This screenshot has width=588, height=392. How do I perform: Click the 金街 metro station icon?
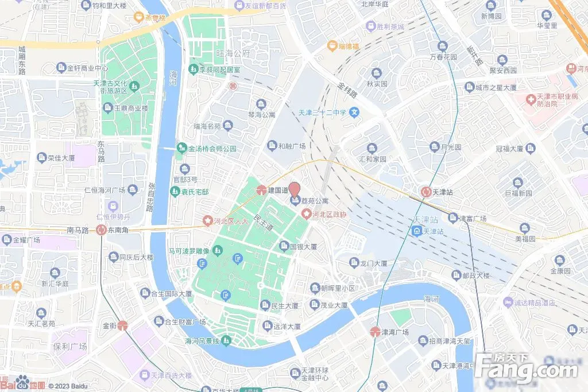click(122, 325)
